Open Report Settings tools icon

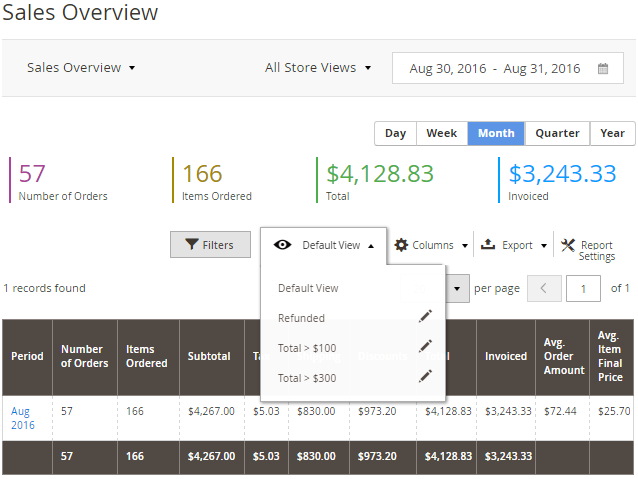tap(568, 245)
